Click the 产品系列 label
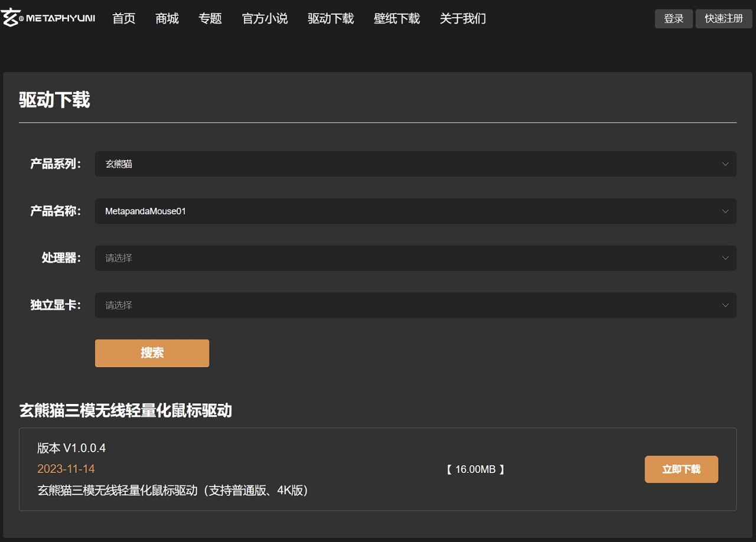Viewport: 756px width, 542px height. pos(56,164)
